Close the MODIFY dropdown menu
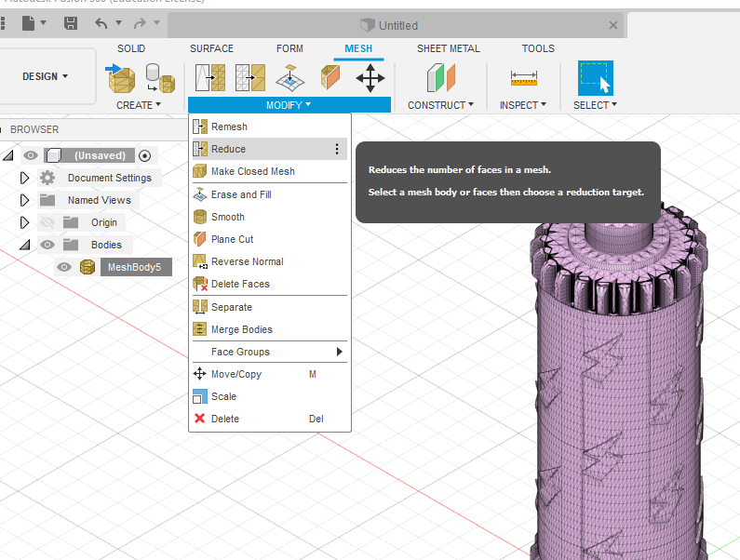This screenshot has height=560, width=740. coord(289,105)
